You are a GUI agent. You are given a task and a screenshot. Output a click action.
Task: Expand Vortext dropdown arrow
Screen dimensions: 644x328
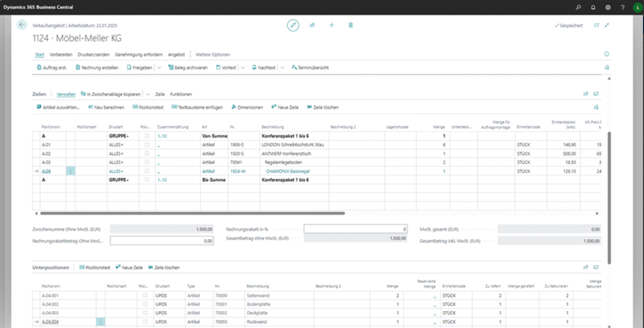[x=243, y=67]
